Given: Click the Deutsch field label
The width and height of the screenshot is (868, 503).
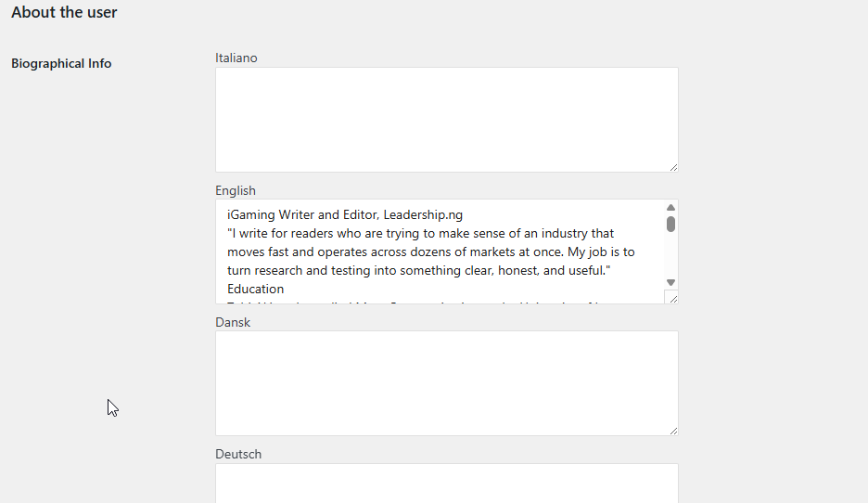Looking at the screenshot, I should point(238,454).
